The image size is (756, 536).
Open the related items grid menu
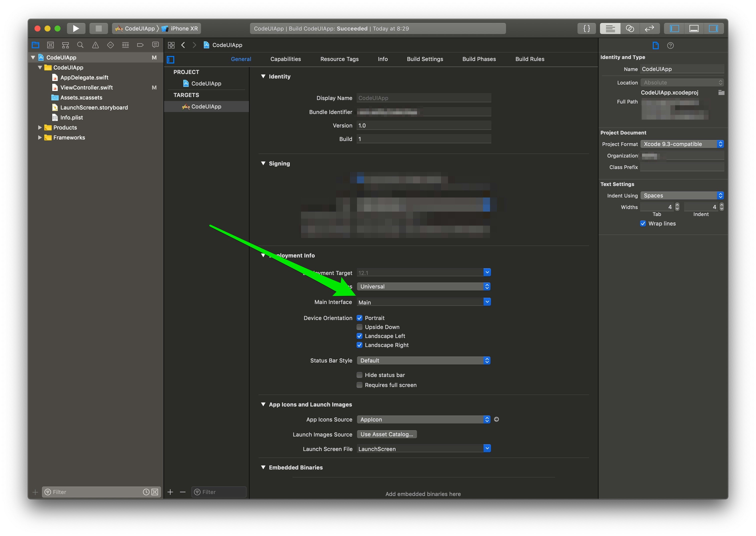click(171, 45)
